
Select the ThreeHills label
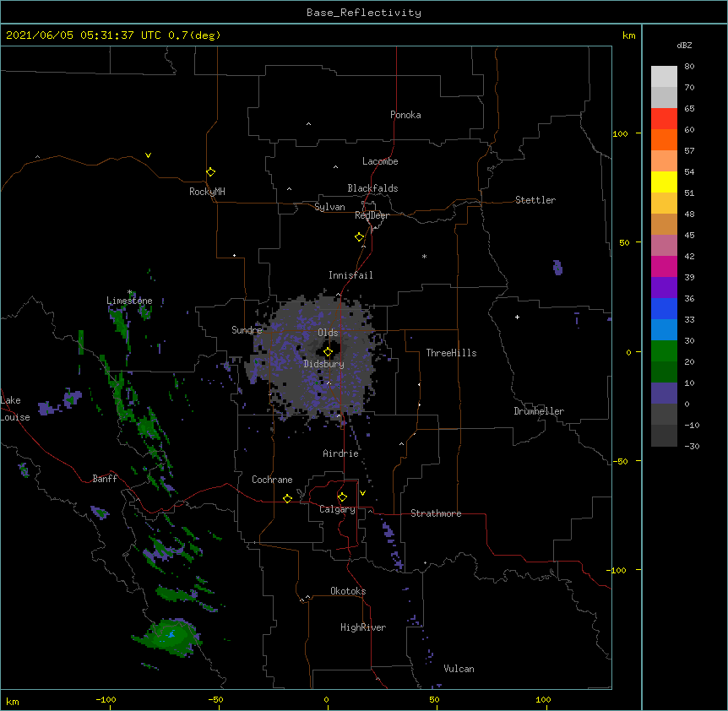coord(451,353)
